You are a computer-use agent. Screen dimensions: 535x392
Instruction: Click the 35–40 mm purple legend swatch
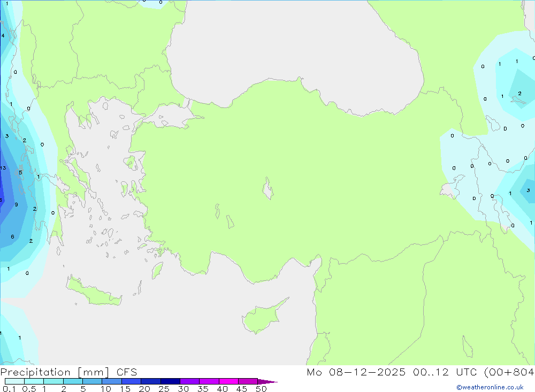(x=209, y=381)
